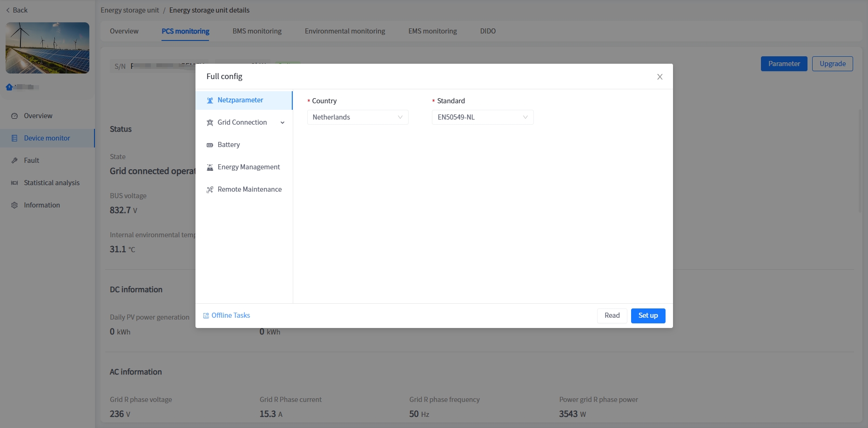Select Statistical analysis in the sidebar
This screenshot has height=428, width=868.
tap(52, 183)
